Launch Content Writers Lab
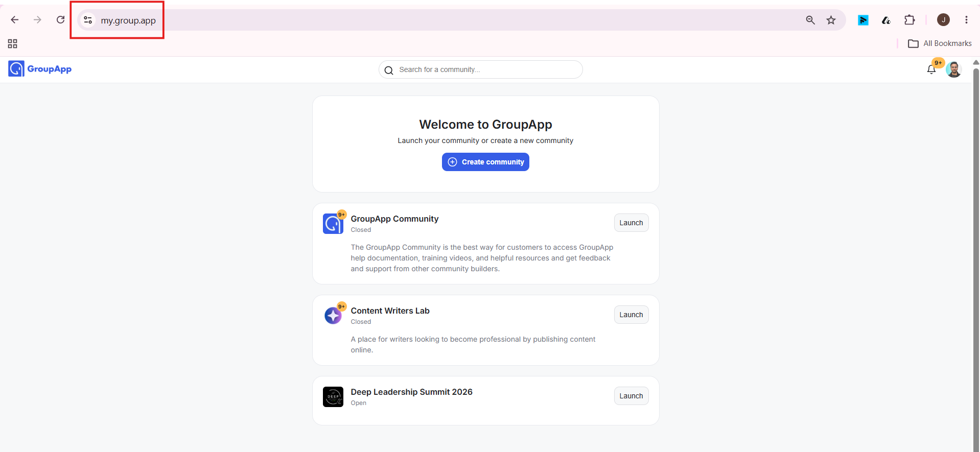This screenshot has width=980, height=452. 631,315
